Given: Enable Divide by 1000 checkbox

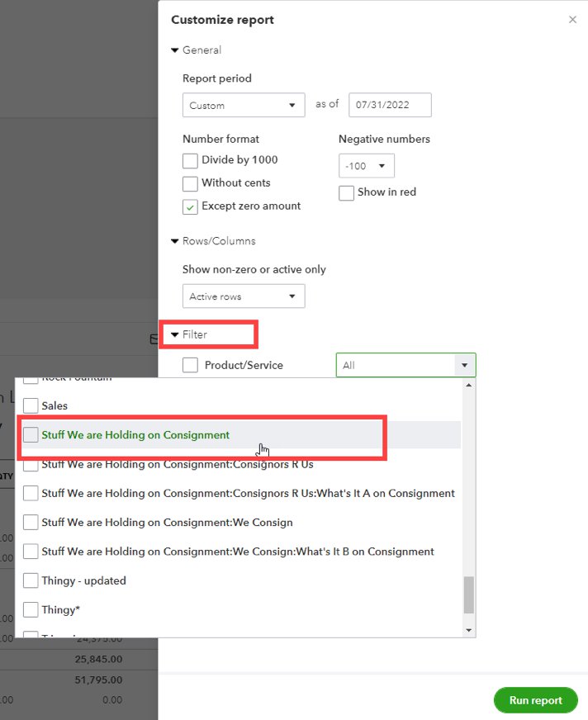Looking at the screenshot, I should pos(191,160).
